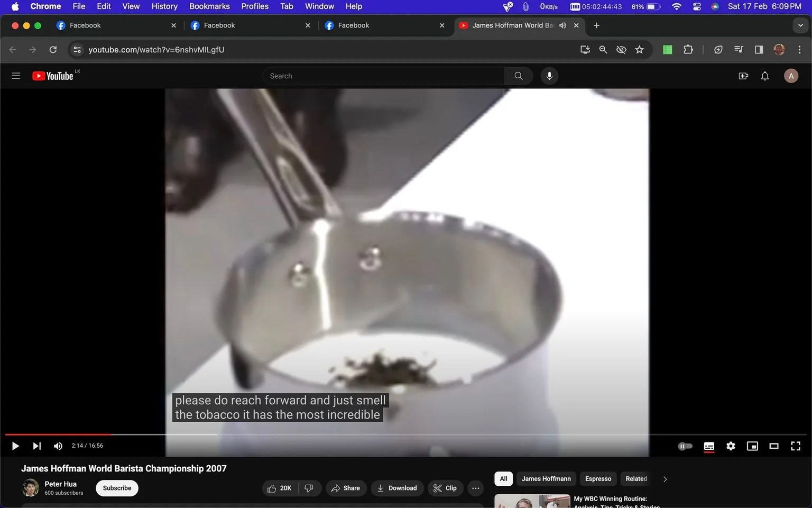The width and height of the screenshot is (812, 508).
Task: Select the Espresso filter chip
Action: [x=598, y=478]
